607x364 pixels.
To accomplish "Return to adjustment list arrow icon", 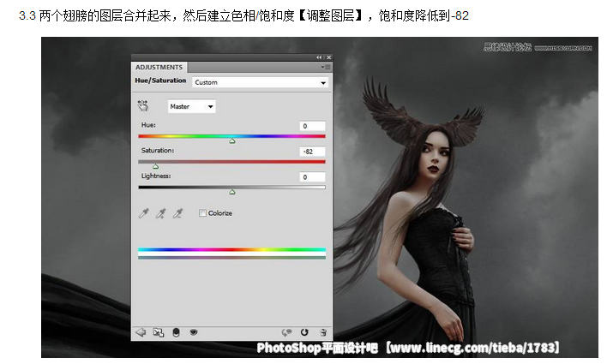I will (141, 332).
